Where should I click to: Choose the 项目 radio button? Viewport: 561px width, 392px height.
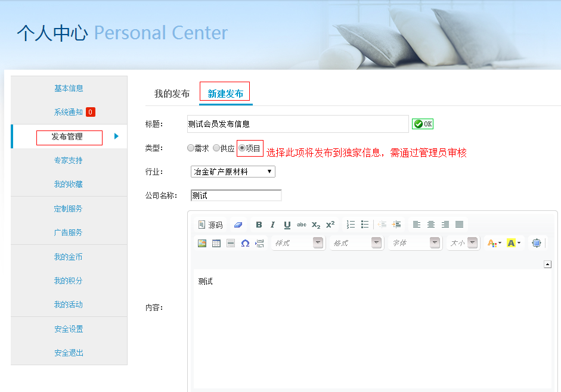coord(242,148)
